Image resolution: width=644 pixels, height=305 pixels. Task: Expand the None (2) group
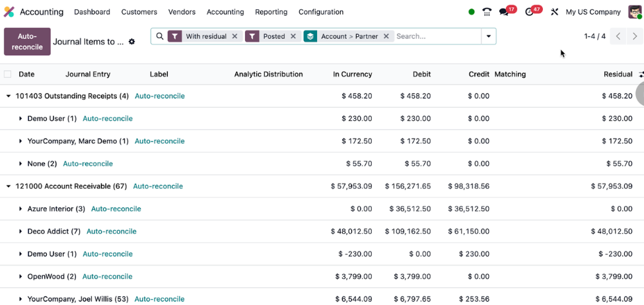tap(20, 164)
